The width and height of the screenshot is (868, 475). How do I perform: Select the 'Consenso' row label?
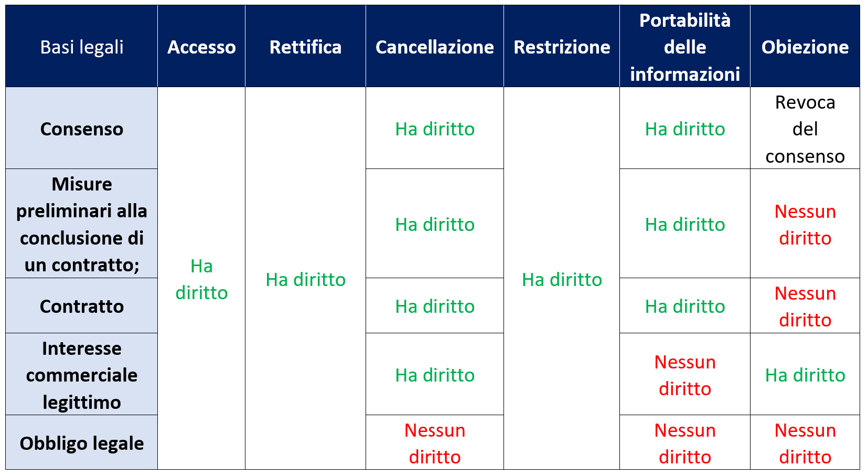click(x=81, y=128)
